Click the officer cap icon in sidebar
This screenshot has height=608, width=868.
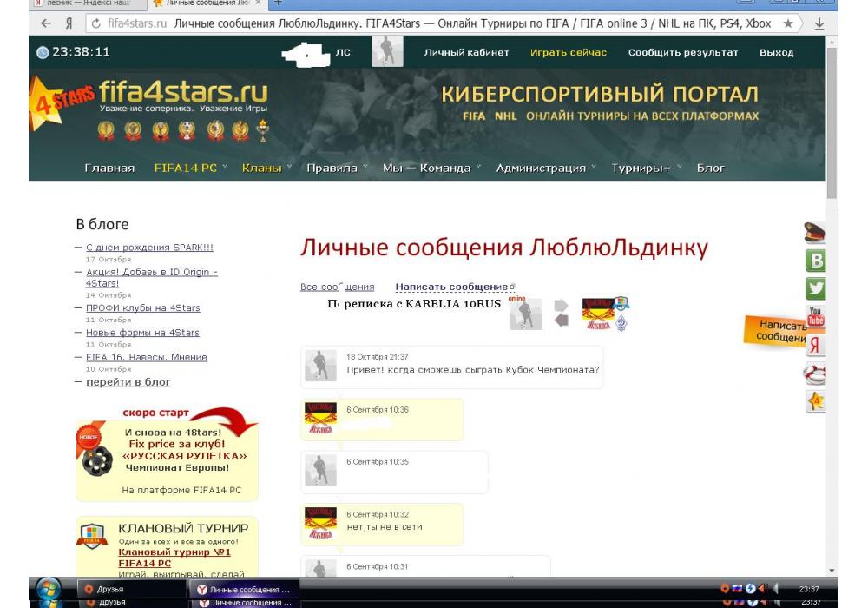[x=815, y=233]
